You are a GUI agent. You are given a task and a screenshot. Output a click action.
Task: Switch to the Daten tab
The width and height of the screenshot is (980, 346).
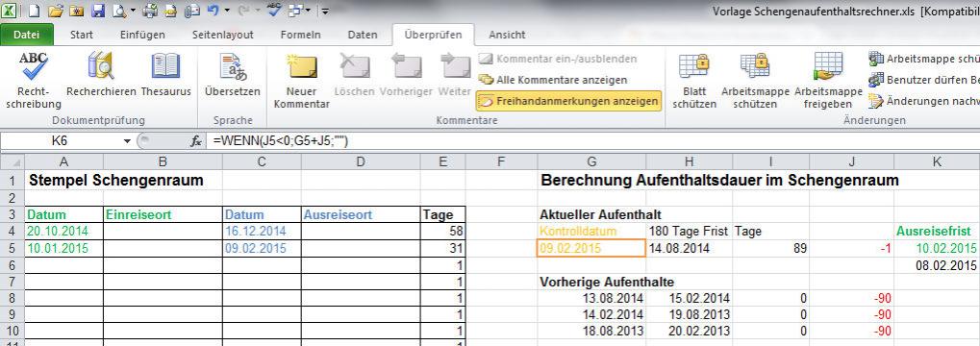click(363, 35)
